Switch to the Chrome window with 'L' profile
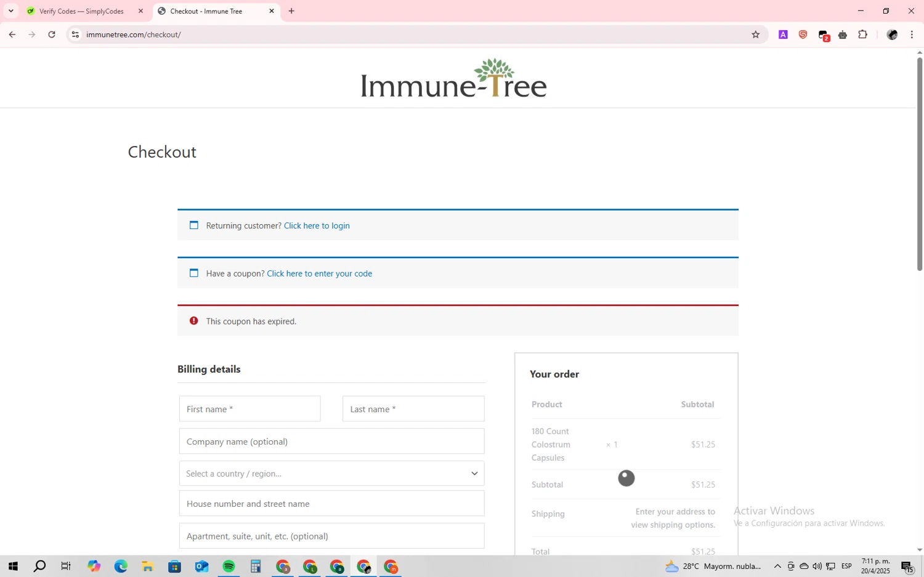 (310, 567)
